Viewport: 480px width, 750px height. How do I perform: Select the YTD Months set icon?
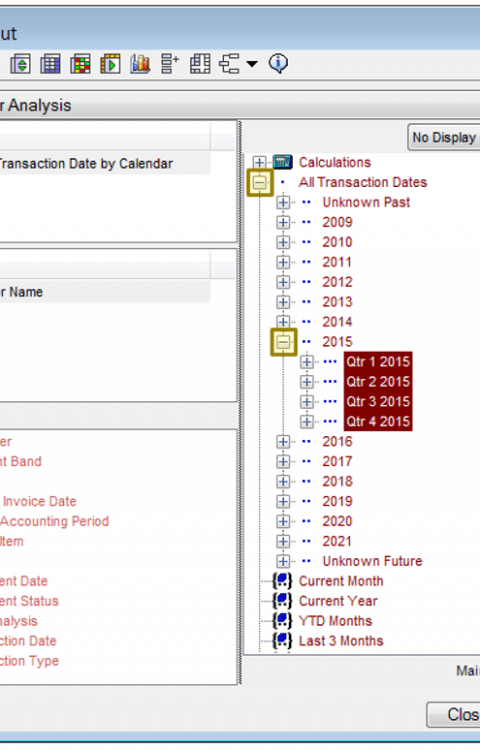(282, 621)
